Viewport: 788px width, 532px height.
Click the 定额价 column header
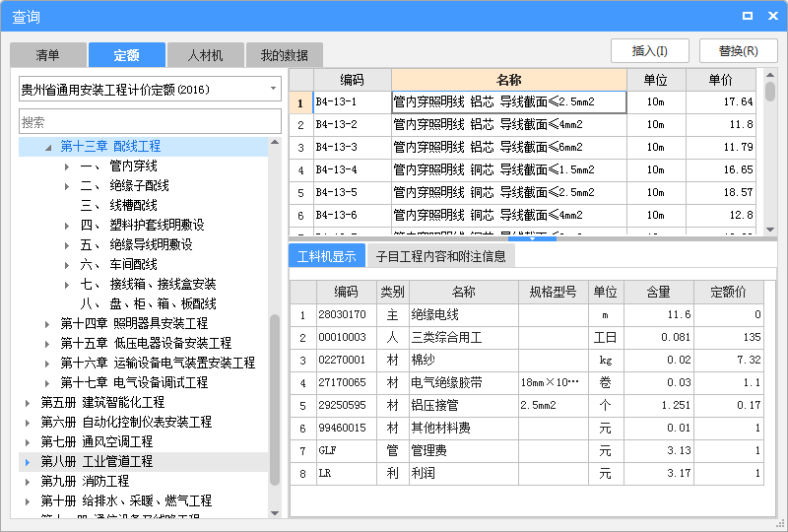tap(729, 293)
